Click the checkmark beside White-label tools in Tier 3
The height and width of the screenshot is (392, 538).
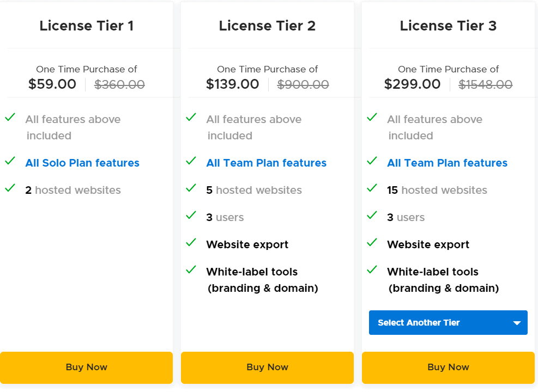[x=372, y=269]
